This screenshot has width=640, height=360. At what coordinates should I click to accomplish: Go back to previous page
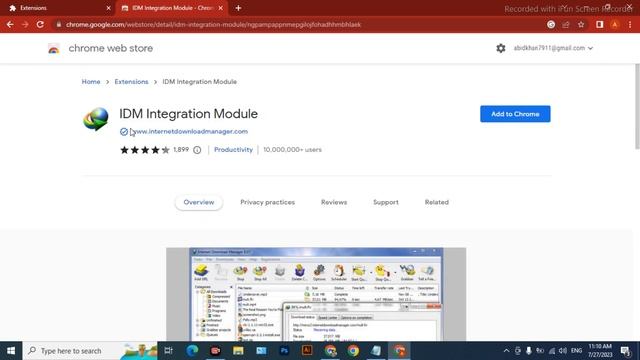click(x=10, y=24)
